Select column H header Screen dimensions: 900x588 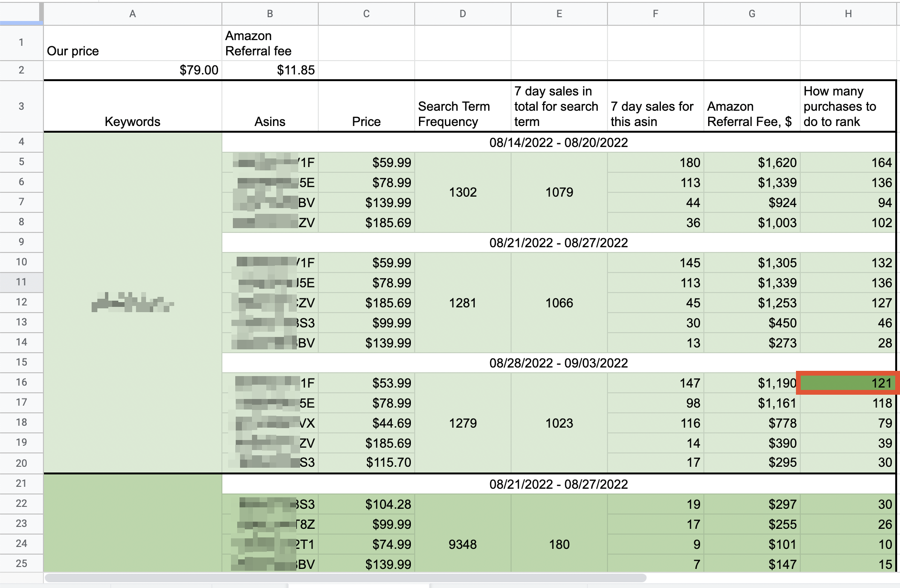point(848,14)
